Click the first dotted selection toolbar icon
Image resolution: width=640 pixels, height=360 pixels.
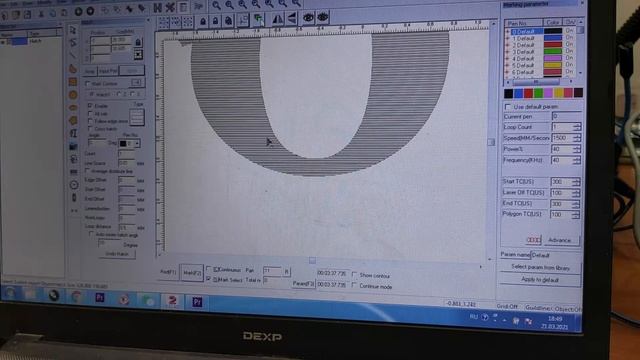163,22
